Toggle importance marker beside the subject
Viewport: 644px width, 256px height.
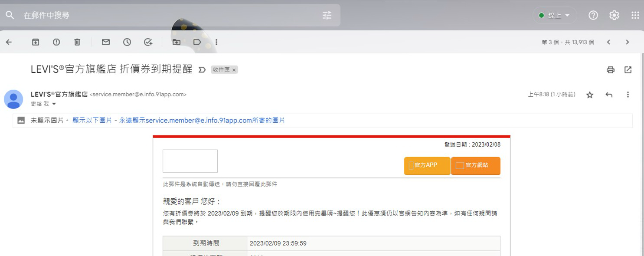point(202,70)
